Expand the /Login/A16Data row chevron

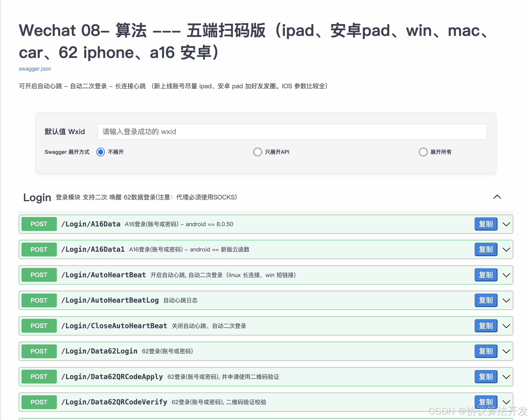[x=506, y=224]
